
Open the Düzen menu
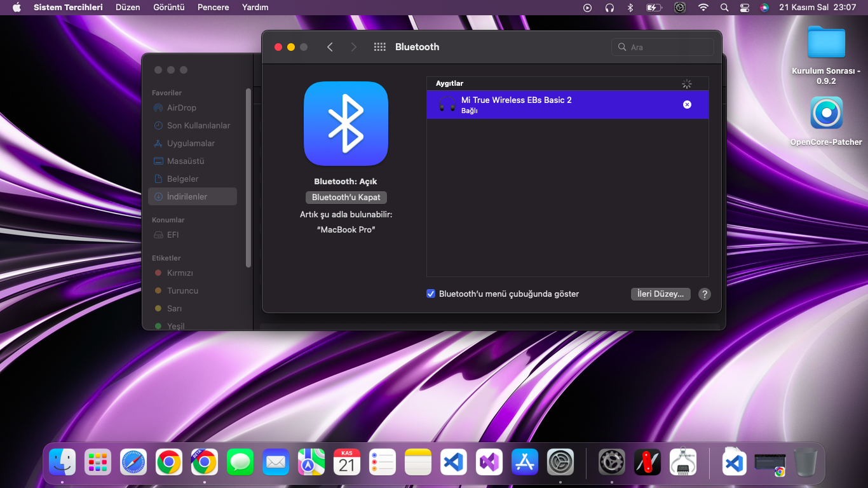(128, 8)
